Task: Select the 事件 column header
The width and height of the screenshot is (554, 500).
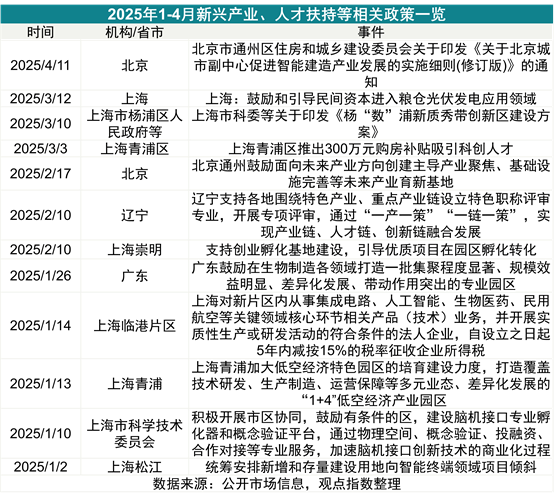Action: tap(370, 33)
